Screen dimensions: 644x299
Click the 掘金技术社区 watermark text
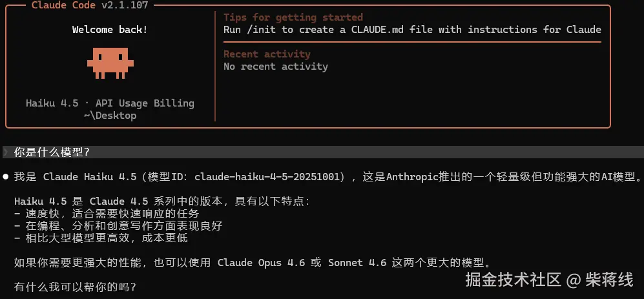[513, 280]
